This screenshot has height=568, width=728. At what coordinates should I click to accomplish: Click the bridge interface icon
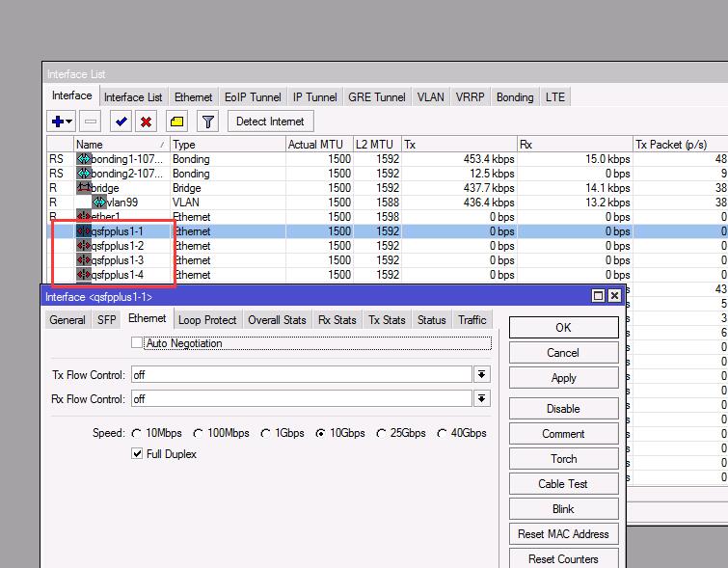click(x=84, y=188)
